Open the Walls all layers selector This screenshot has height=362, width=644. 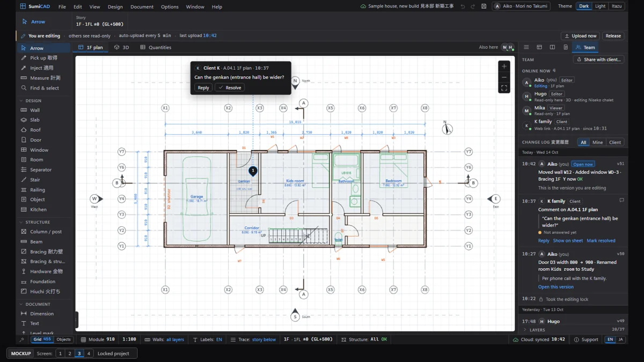click(x=164, y=339)
